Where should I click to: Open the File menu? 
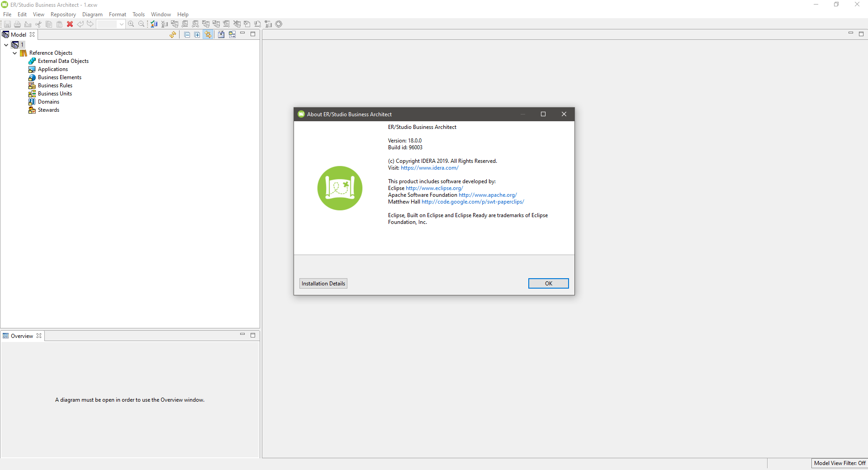coord(7,14)
